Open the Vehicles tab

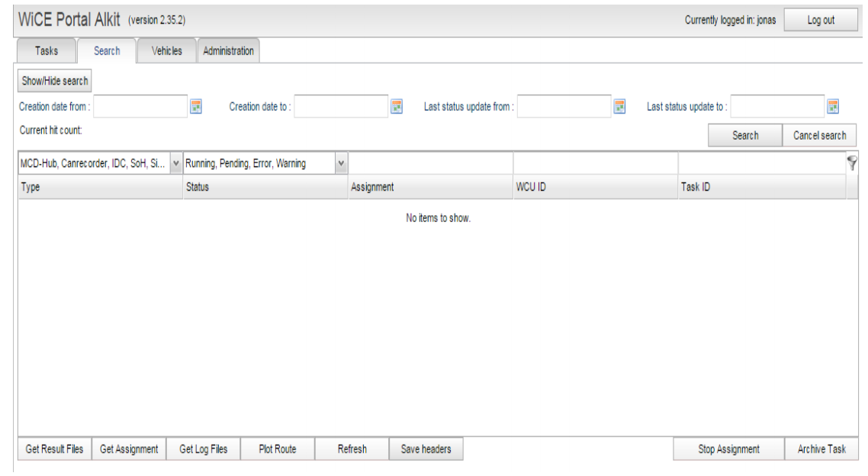(x=167, y=51)
